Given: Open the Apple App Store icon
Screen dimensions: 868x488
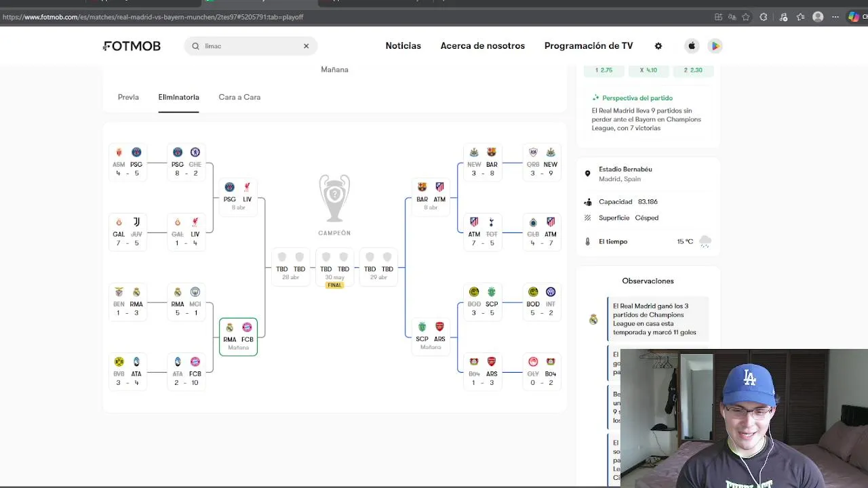Looking at the screenshot, I should pos(692,46).
